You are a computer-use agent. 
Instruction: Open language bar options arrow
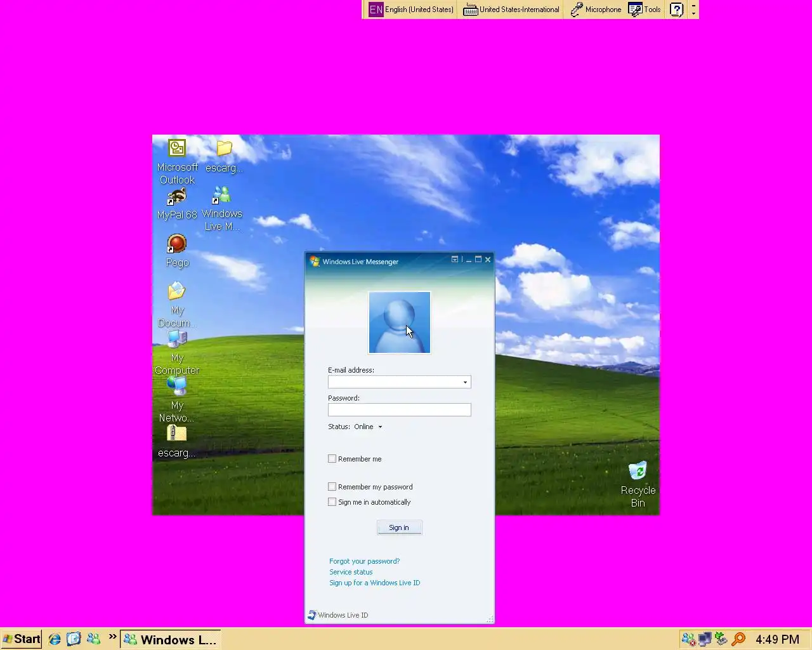tap(693, 13)
